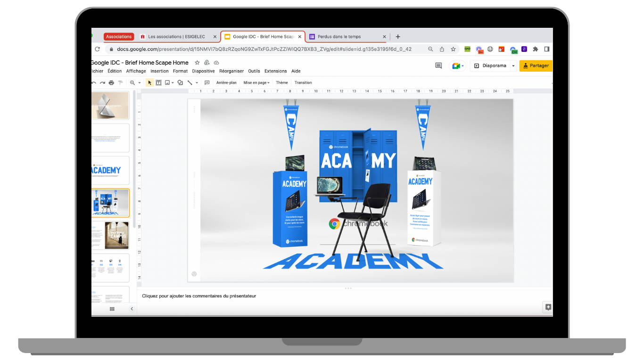This screenshot has width=644, height=362.
Task: Select the text box tool
Action: click(x=158, y=82)
